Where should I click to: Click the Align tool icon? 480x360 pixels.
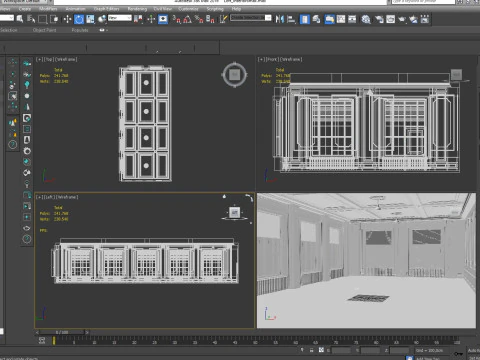click(291, 19)
